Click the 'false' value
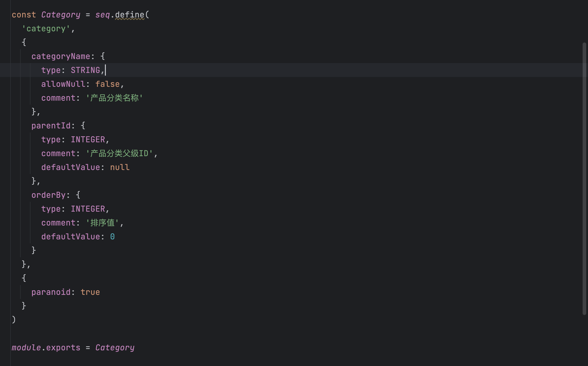Viewport: 588px width, 366px height. coord(107,84)
